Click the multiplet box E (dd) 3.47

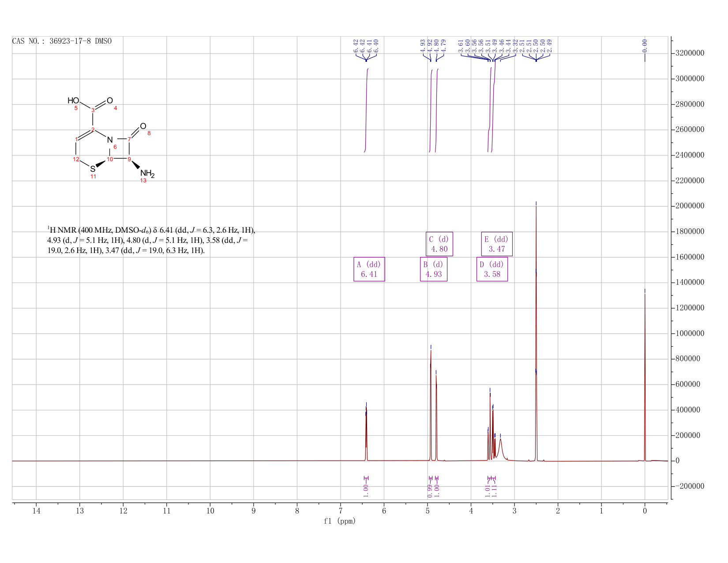(497, 244)
